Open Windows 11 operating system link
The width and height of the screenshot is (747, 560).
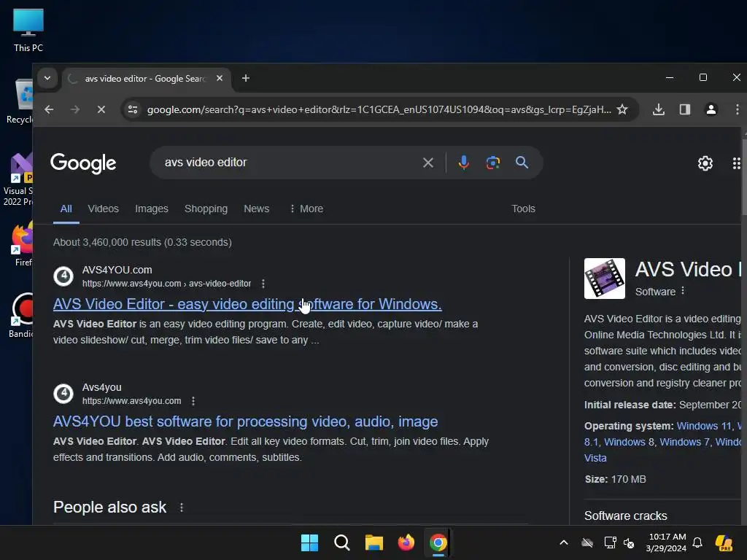click(x=704, y=426)
